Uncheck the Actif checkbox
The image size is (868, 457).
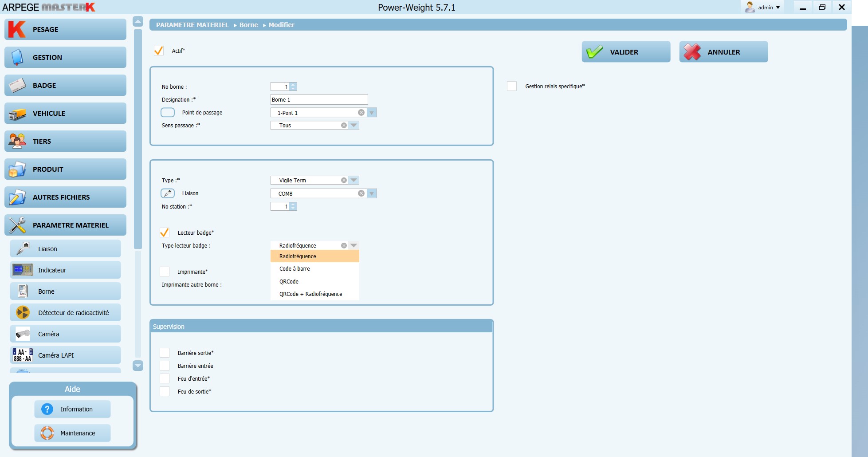[x=159, y=51]
